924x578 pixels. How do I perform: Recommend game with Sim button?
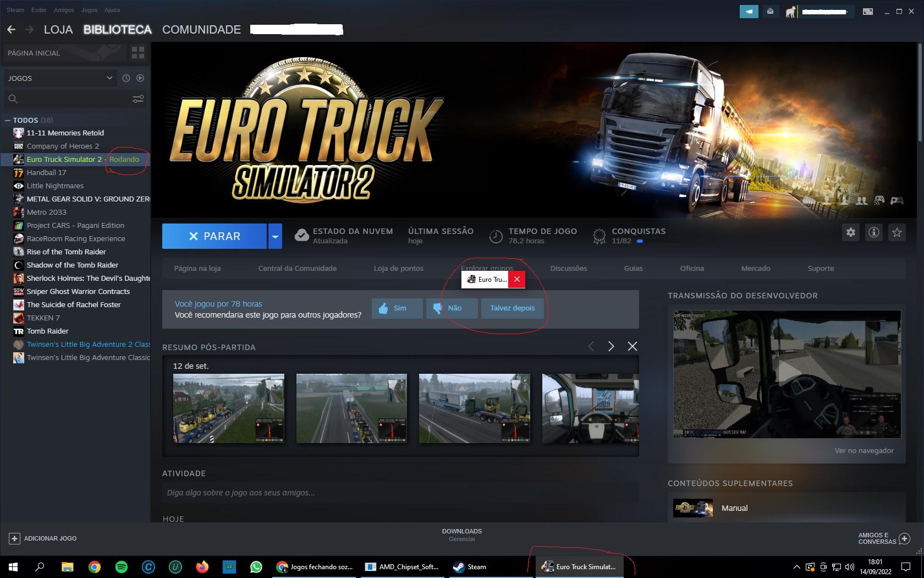click(x=397, y=308)
